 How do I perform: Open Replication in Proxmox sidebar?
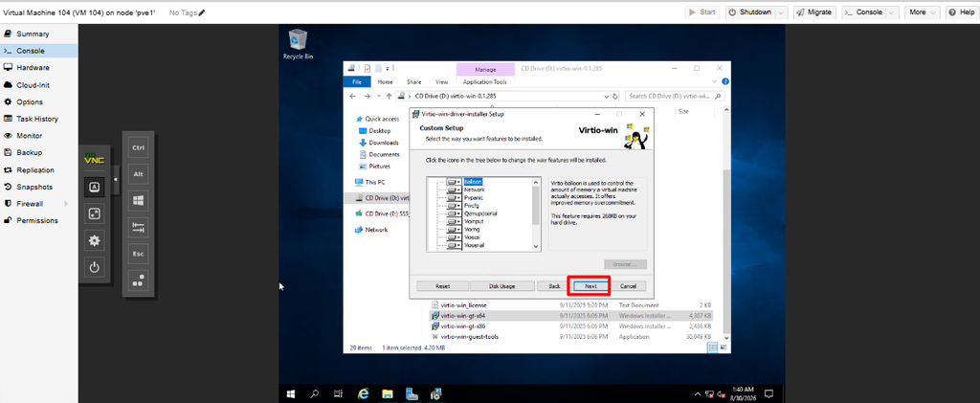pos(38,170)
